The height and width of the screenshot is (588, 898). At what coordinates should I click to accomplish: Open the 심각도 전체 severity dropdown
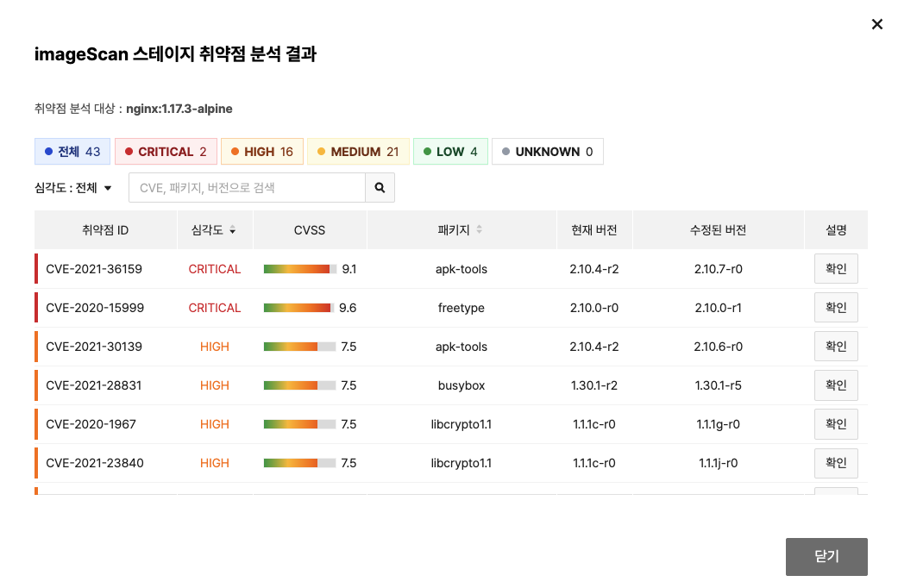[73, 187]
